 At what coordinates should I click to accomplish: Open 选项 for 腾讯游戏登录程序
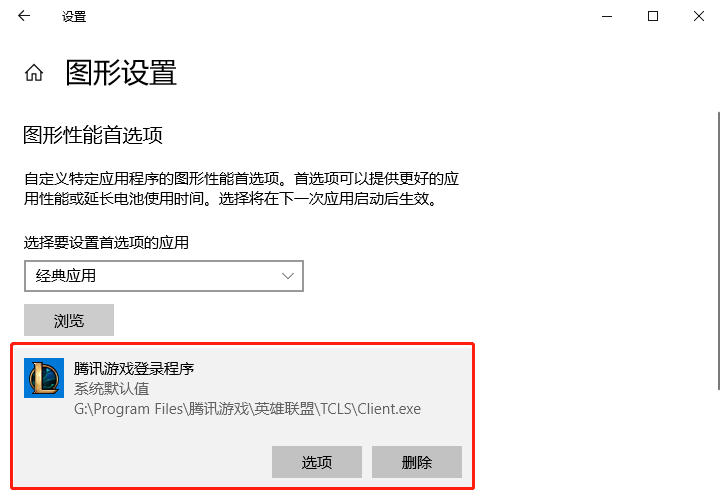(x=317, y=461)
